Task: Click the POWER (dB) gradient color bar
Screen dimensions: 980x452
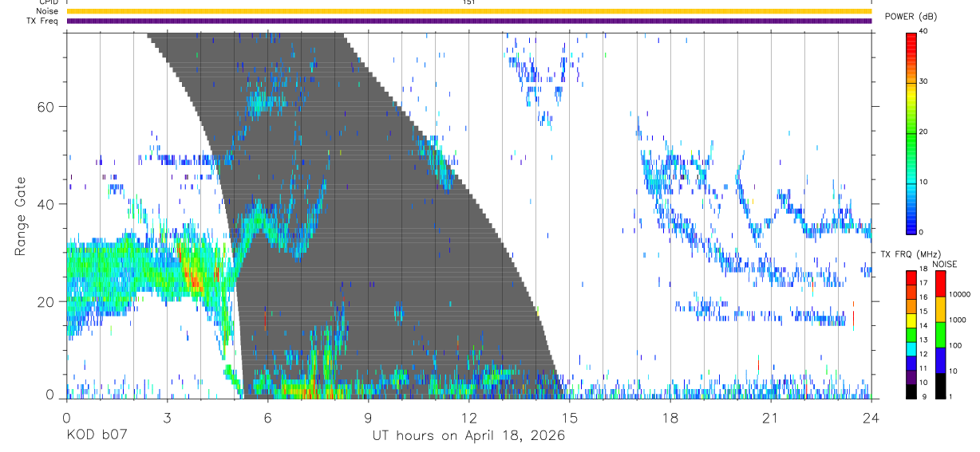Action: [911, 132]
